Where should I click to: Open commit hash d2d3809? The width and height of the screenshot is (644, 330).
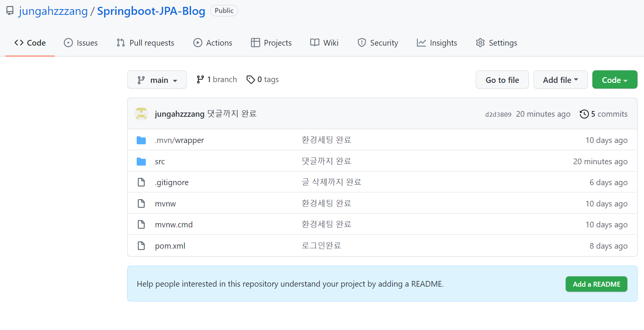coord(498,114)
